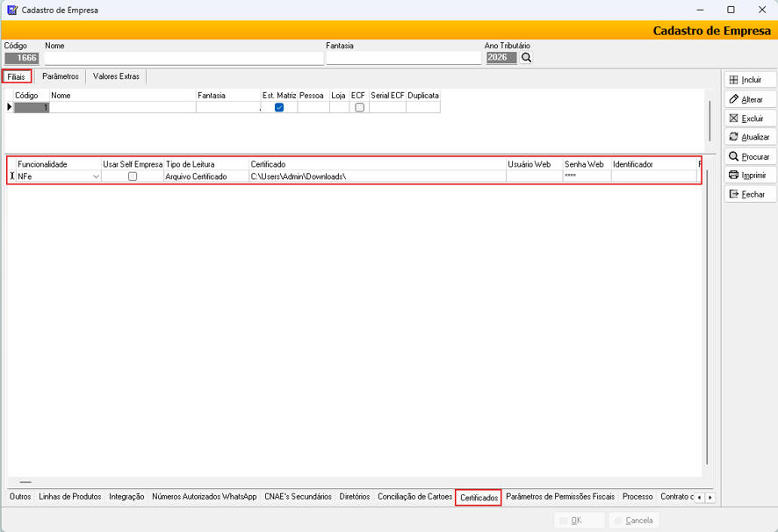Click the certificates grid vertical scrollbar

[707, 318]
